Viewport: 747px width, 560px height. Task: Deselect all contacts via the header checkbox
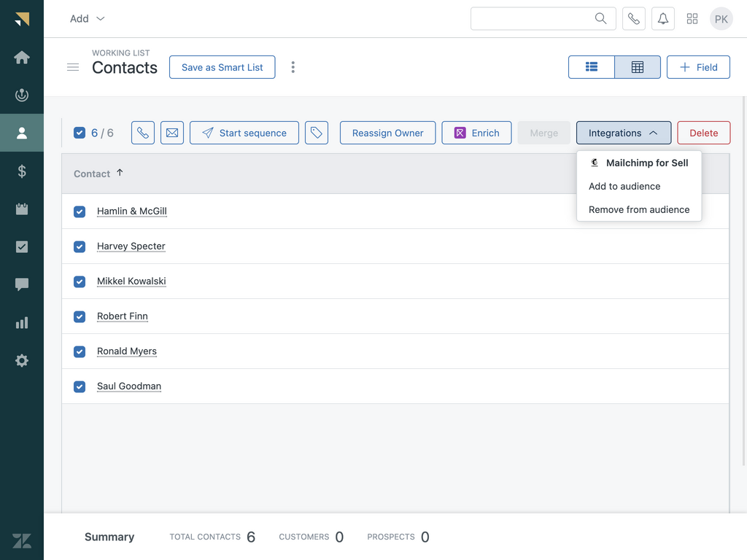click(80, 133)
